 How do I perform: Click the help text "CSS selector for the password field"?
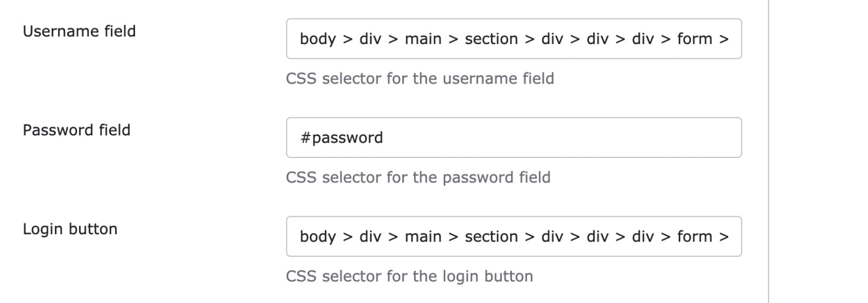click(x=418, y=178)
